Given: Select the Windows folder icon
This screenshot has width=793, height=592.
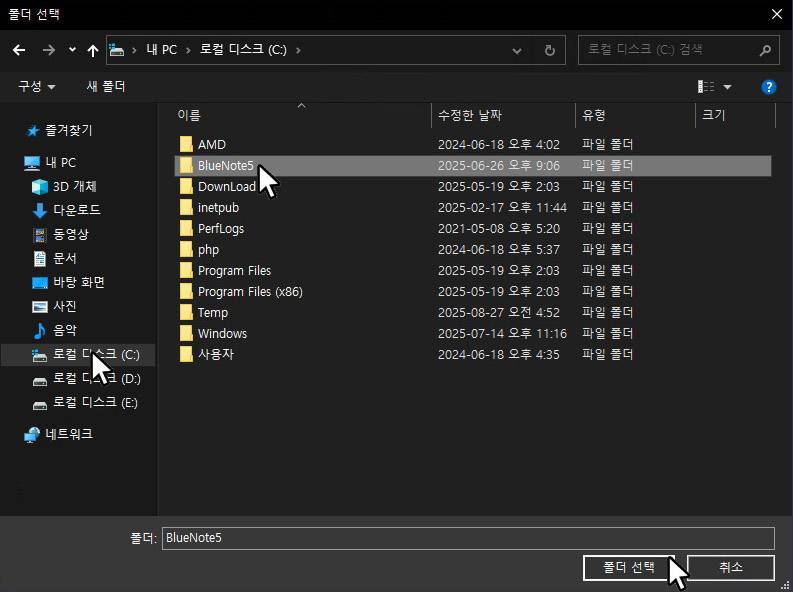Looking at the screenshot, I should (x=186, y=333).
